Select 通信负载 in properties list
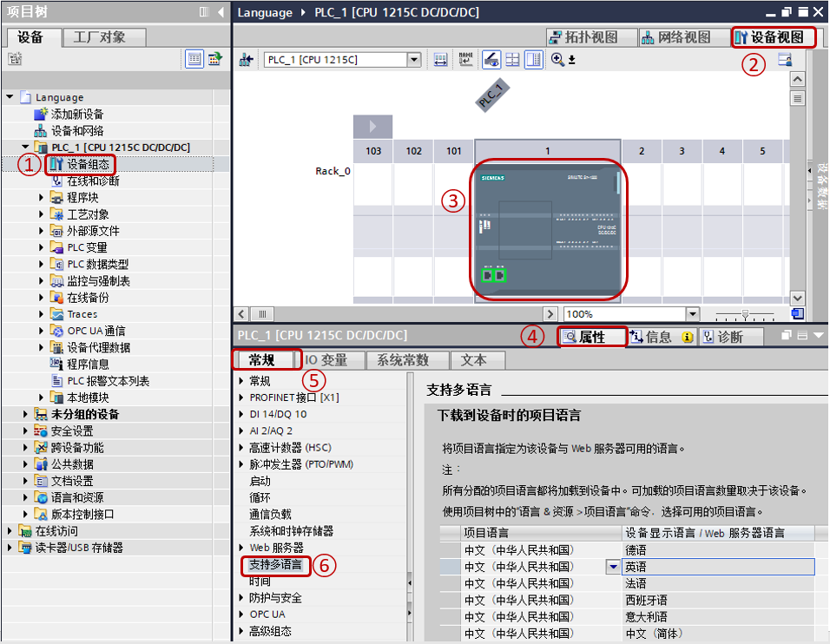Viewport: 830px width, 644px height. [270, 515]
